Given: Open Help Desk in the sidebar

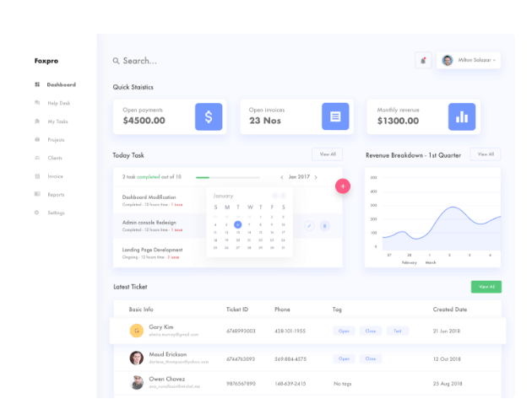Looking at the screenshot, I should pyautogui.click(x=58, y=103).
